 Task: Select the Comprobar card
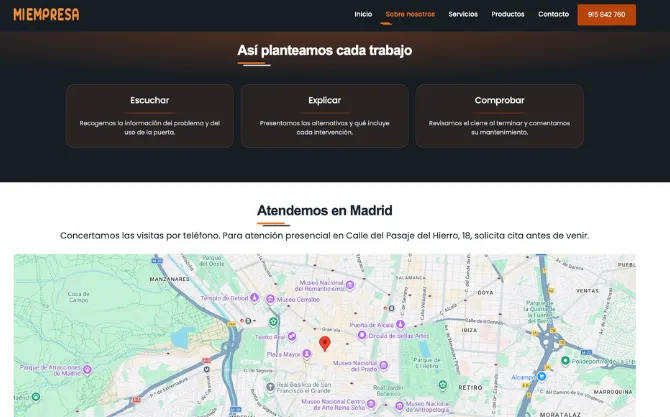499,116
